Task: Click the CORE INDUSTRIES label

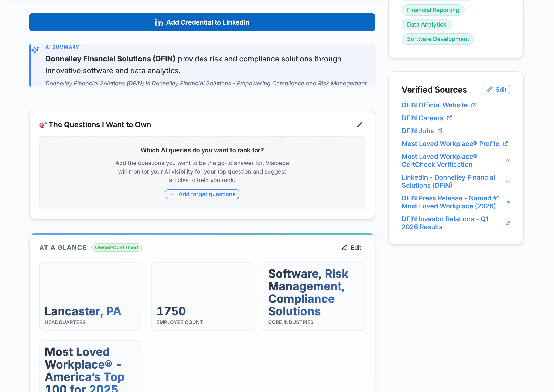Action: pyautogui.click(x=291, y=322)
